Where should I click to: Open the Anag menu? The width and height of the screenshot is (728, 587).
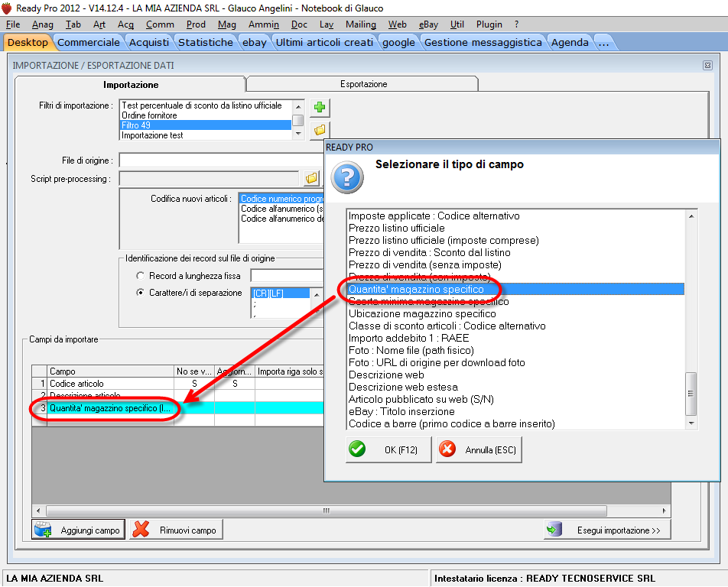click(x=43, y=24)
